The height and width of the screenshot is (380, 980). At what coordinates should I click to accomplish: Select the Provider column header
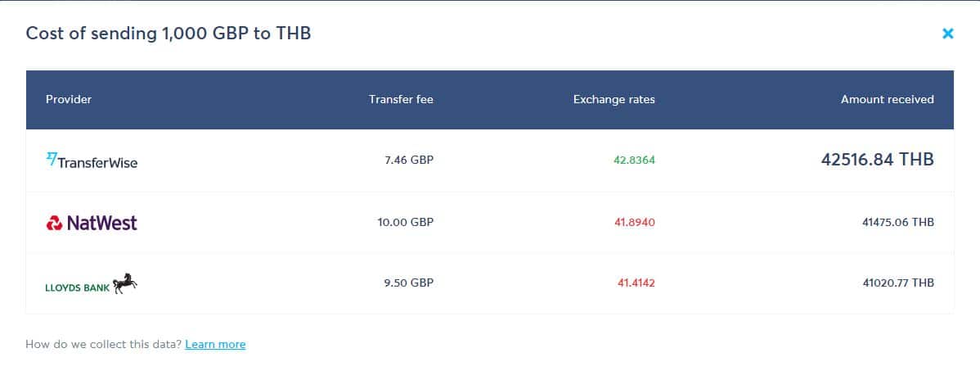(x=69, y=100)
